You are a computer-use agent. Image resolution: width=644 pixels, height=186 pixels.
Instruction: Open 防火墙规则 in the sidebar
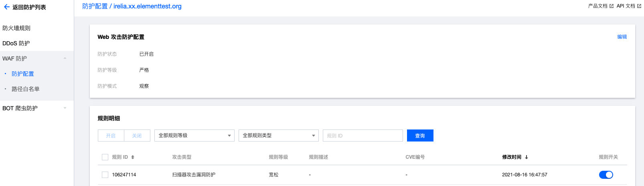point(16,28)
